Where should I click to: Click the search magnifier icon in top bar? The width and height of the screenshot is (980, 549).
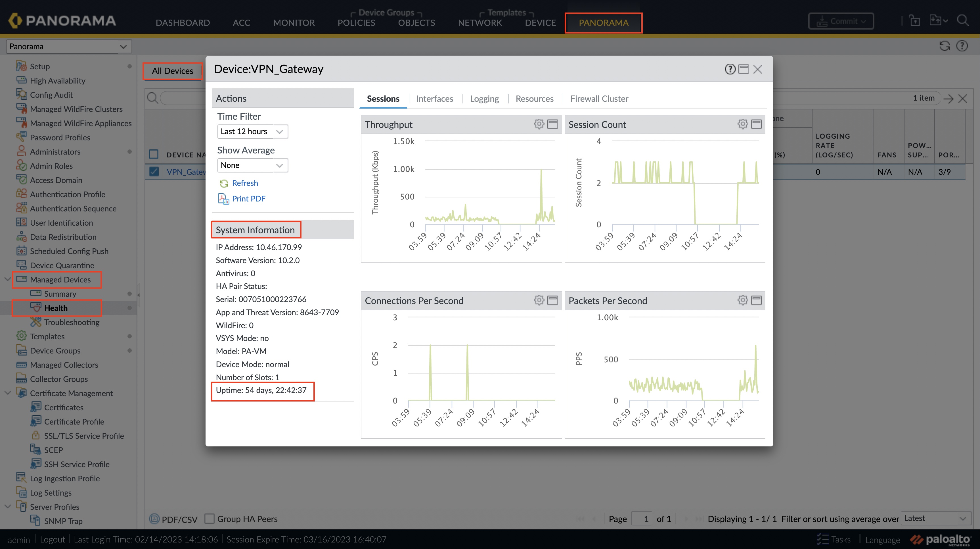962,20
